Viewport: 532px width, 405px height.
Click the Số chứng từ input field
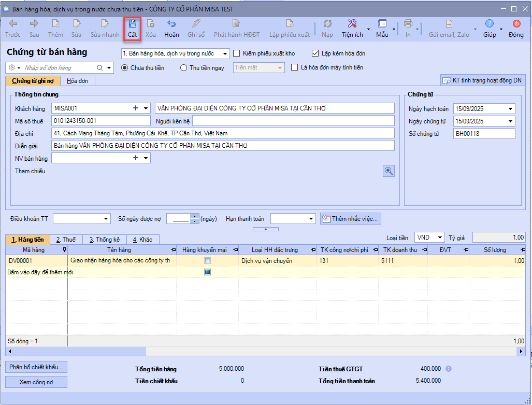point(484,134)
